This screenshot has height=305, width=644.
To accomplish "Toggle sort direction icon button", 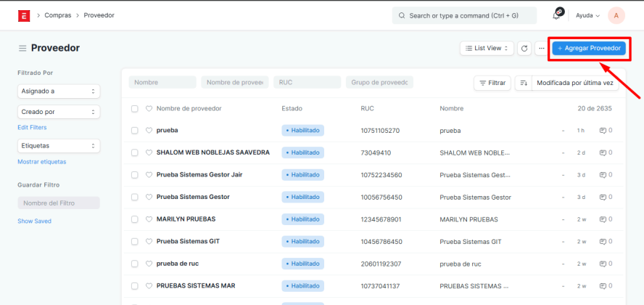I will pyautogui.click(x=523, y=83).
